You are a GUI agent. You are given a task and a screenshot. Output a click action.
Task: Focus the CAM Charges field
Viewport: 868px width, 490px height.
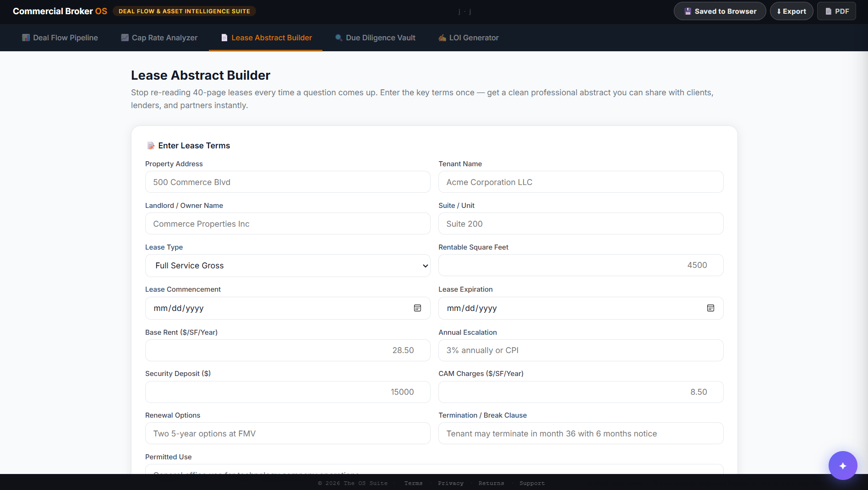point(581,392)
